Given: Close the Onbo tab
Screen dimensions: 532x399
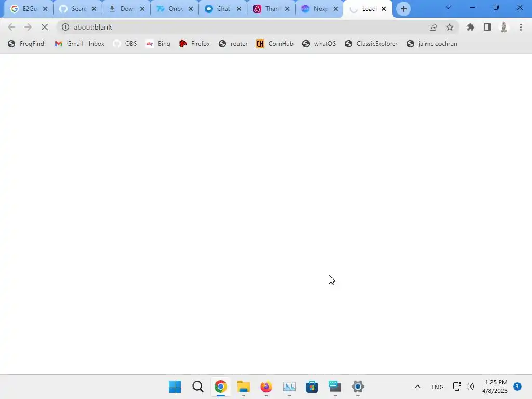Looking at the screenshot, I should coord(191,9).
